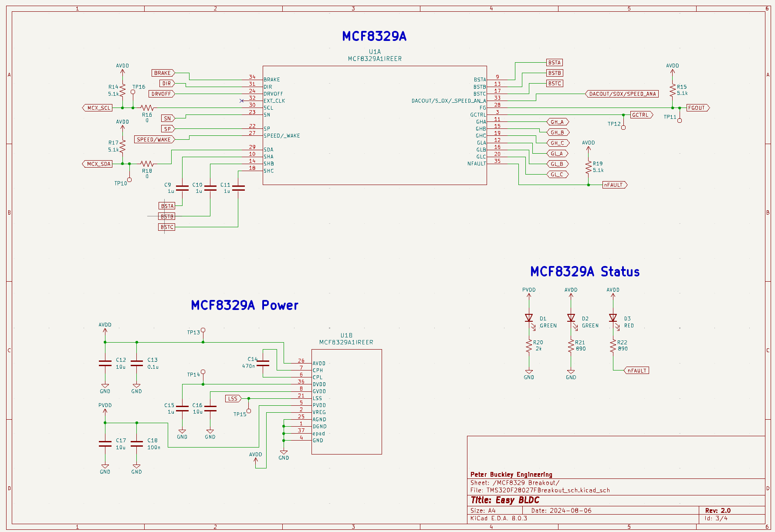775x532 pixels.
Task: Select the MCX_SCL net label
Action: pos(98,108)
